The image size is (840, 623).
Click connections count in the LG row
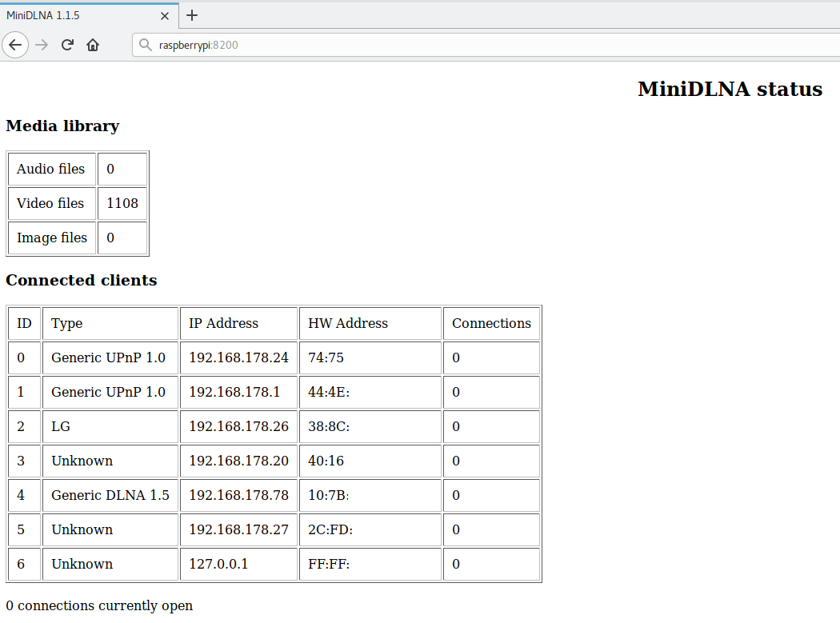coord(491,426)
